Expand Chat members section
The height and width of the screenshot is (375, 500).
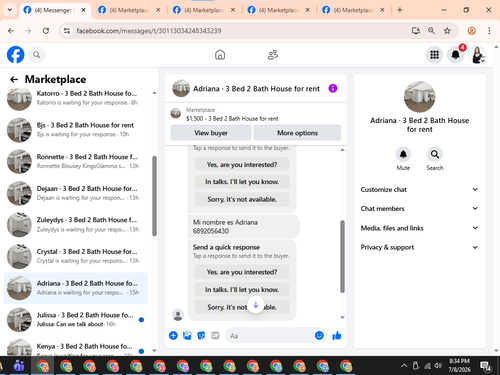click(x=419, y=208)
